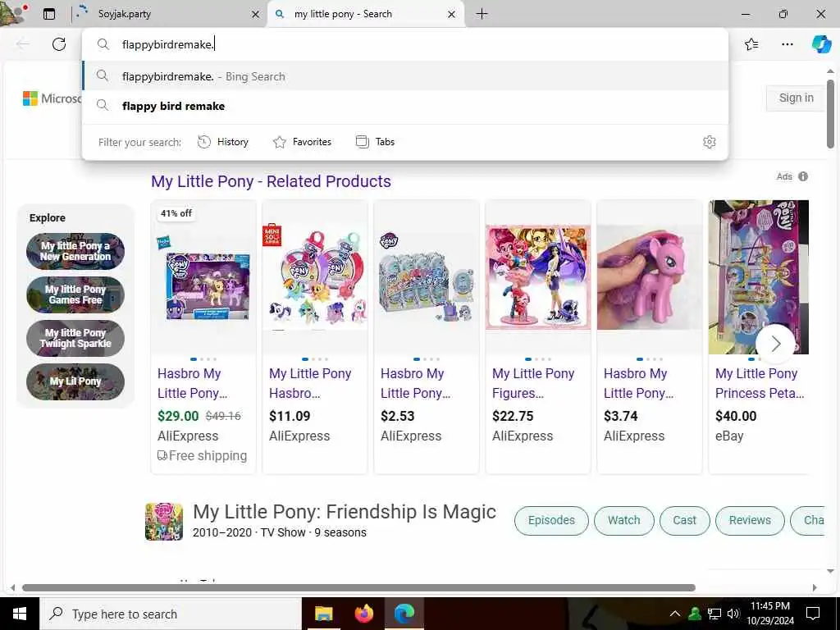The height and width of the screenshot is (630, 840).
Task: Click the Free shipping label
Action: (202, 456)
